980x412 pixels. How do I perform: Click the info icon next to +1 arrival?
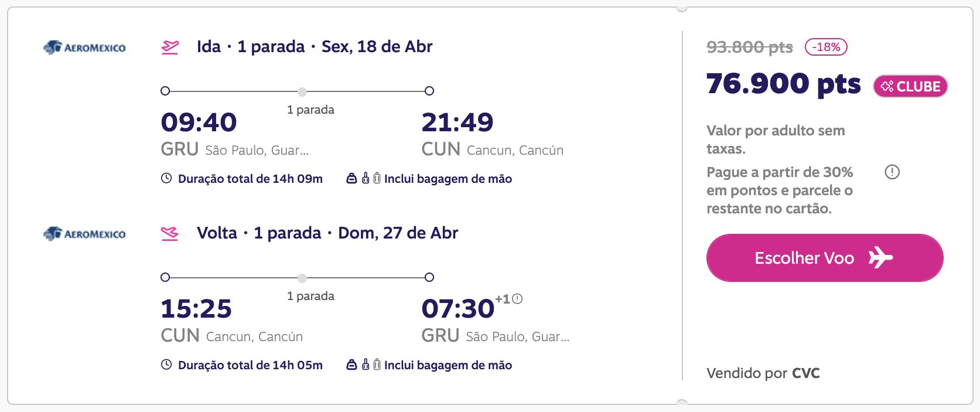click(517, 299)
